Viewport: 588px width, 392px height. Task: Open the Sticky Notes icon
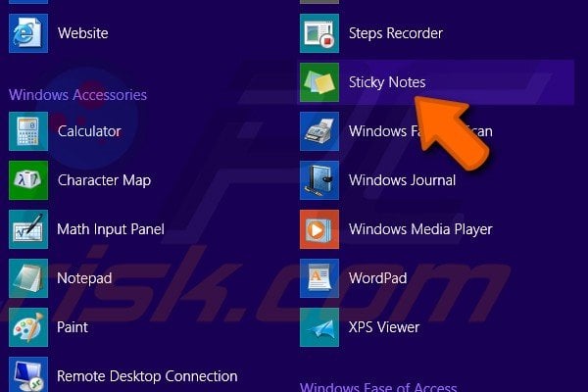(319, 82)
